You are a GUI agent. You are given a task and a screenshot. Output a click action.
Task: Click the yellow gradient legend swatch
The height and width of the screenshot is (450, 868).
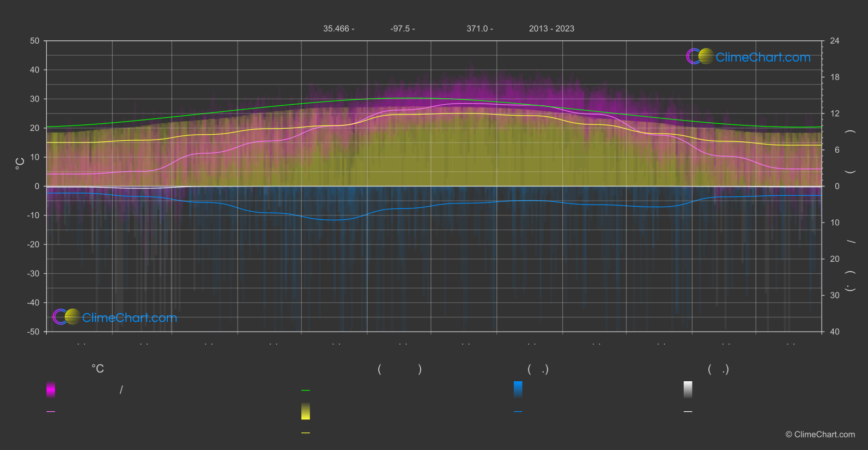pos(306,411)
